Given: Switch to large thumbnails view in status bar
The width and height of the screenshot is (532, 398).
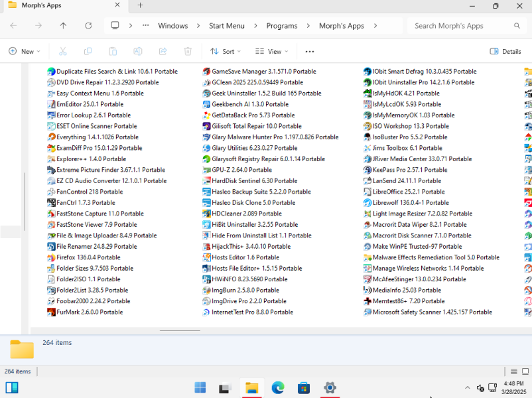Looking at the screenshot, I should (525, 371).
